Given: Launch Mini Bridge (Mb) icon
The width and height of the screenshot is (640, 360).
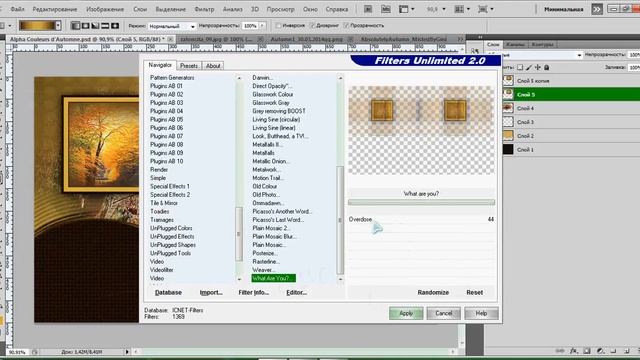Looking at the screenshot, I should pyautogui.click(x=386, y=9).
